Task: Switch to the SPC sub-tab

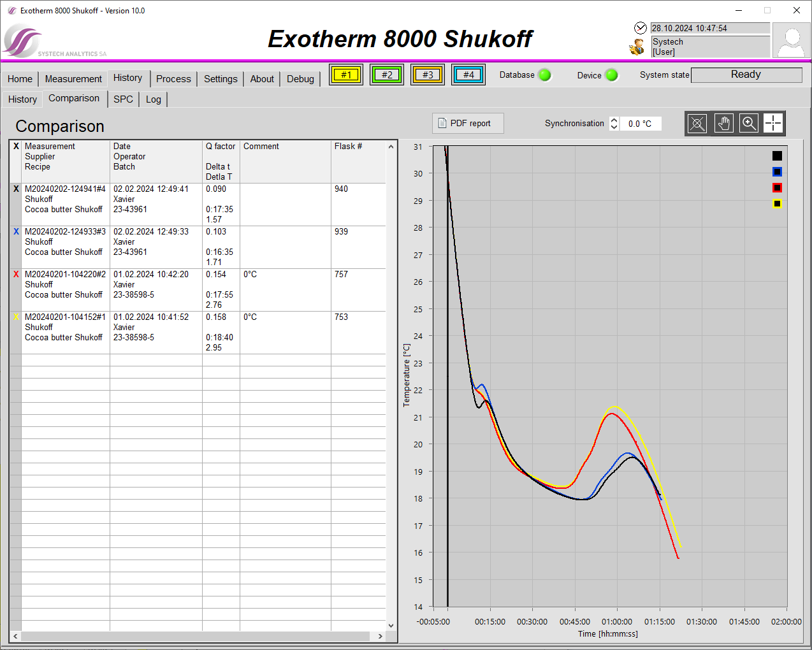Action: pos(123,99)
